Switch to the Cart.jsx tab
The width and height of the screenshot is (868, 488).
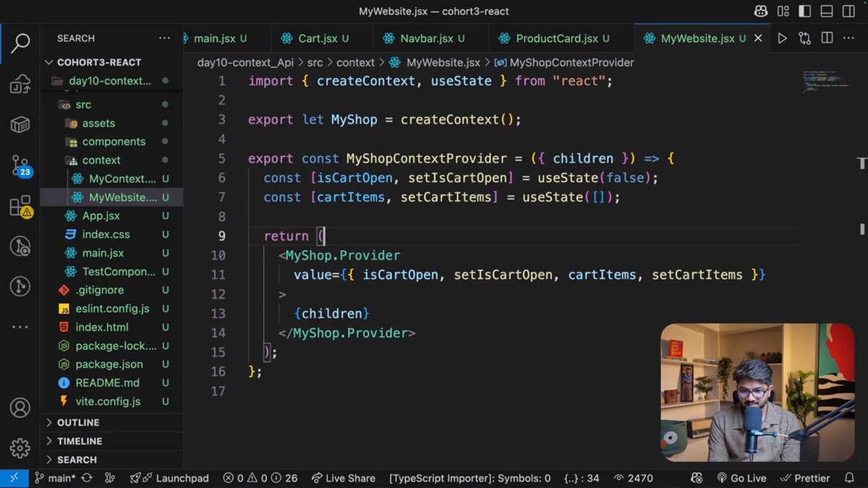(x=323, y=38)
